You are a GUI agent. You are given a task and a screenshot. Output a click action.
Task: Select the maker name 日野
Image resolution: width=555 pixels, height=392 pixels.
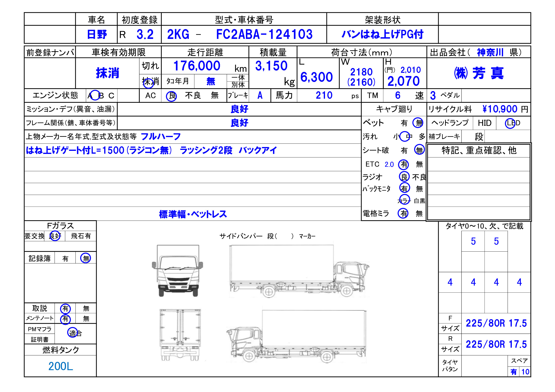(97, 34)
